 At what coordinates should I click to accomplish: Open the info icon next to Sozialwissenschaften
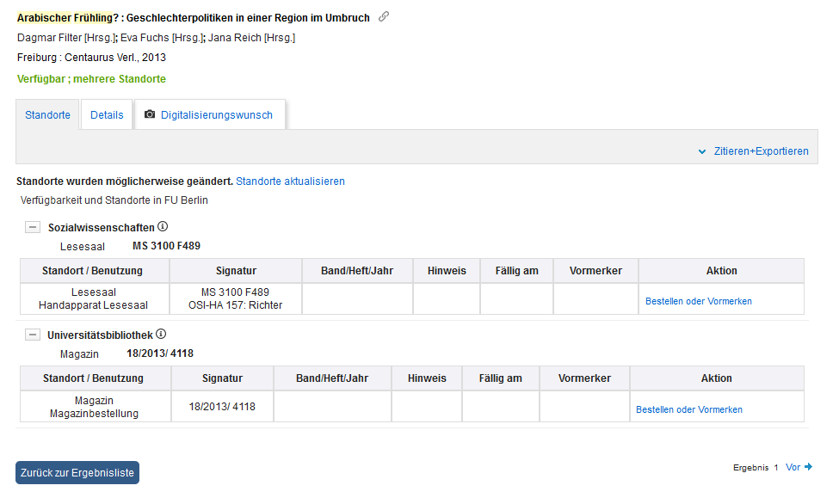[x=163, y=227]
